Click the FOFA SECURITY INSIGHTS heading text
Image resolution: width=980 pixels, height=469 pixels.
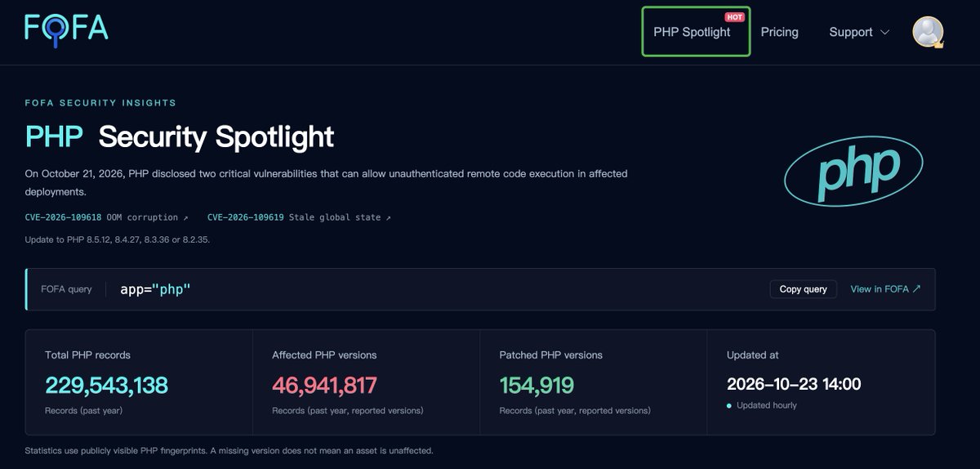(100, 103)
